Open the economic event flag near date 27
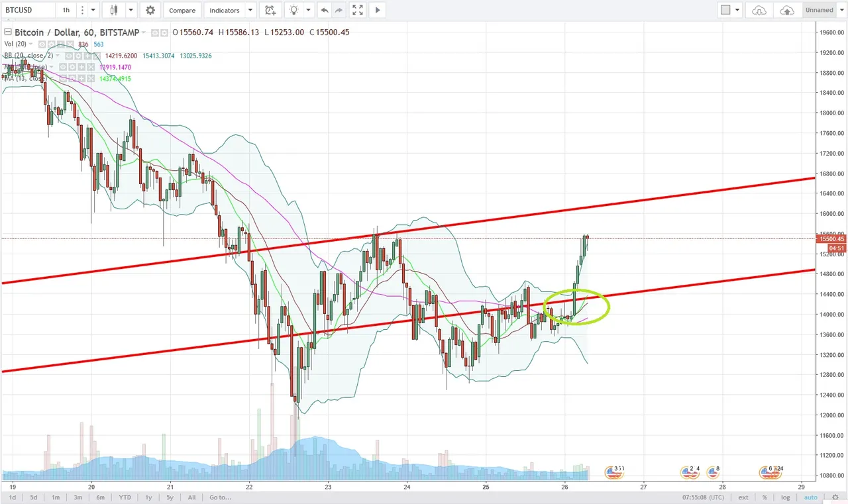 614,472
